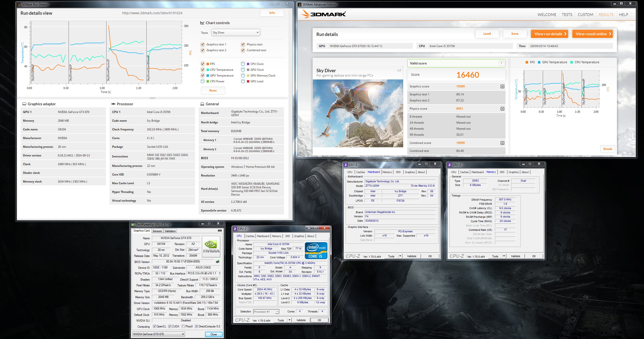Open SPD tab in CPU-Z Memory window

pos(502,172)
